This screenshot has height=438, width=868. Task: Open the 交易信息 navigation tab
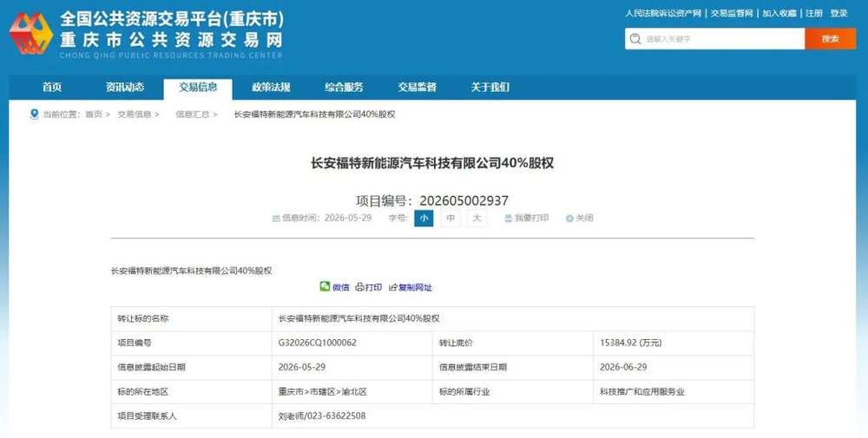198,88
